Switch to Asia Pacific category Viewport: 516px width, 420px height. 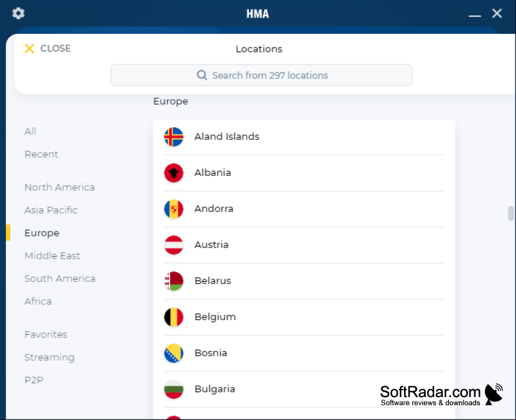coord(51,210)
